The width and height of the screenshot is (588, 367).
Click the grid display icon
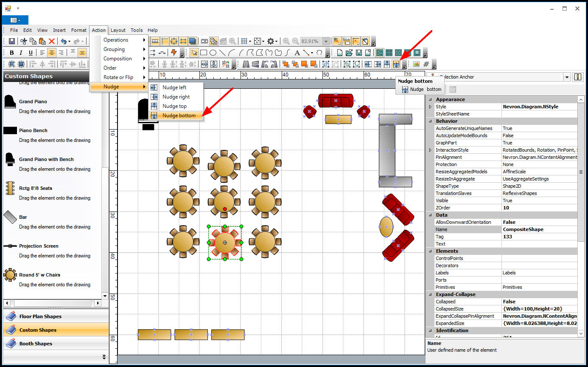[x=244, y=41]
